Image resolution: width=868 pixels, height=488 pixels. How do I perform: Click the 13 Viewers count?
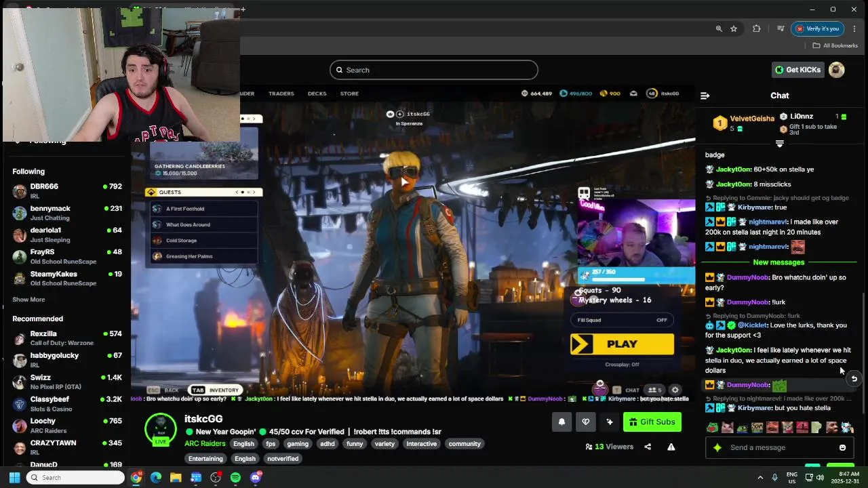609,447
